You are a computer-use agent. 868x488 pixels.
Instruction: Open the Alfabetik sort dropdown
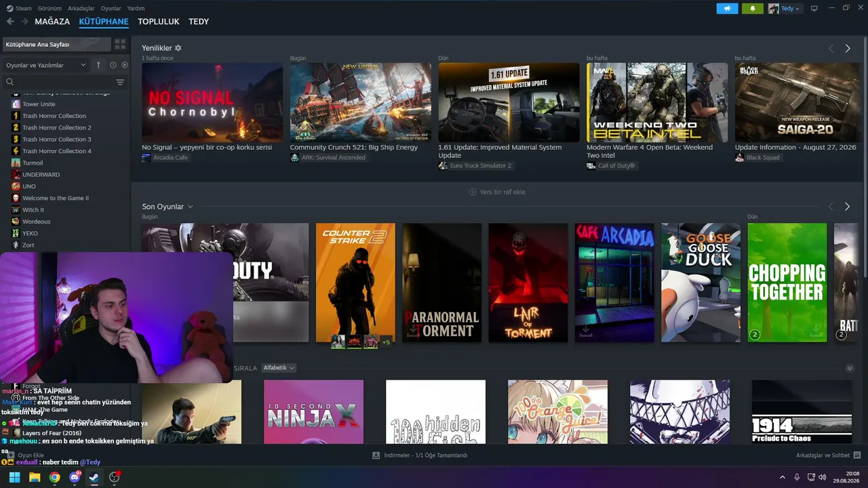point(278,368)
